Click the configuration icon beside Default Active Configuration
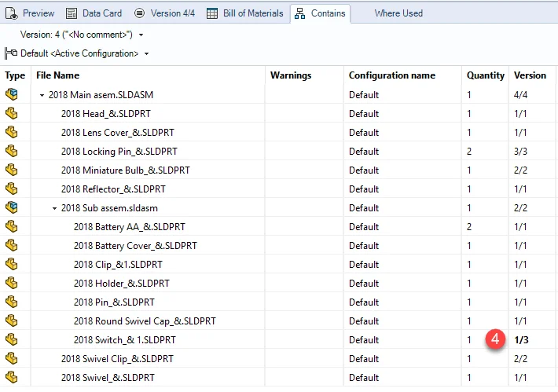The height and width of the screenshot is (392, 558). tap(11, 53)
